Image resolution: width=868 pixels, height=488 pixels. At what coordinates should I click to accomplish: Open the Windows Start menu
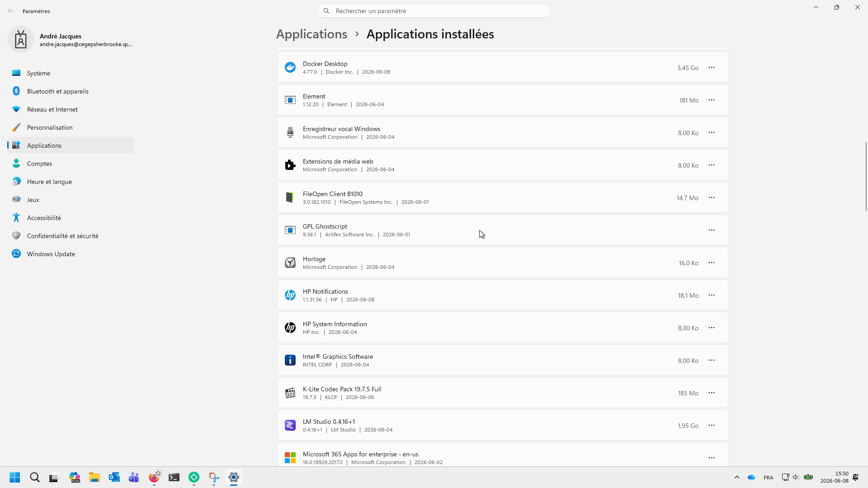(15, 478)
